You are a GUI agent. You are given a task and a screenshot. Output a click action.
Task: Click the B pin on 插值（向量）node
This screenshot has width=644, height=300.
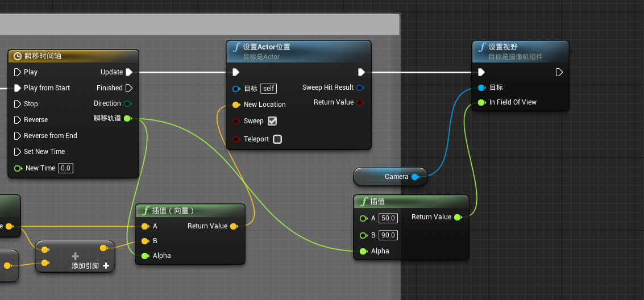(x=145, y=241)
